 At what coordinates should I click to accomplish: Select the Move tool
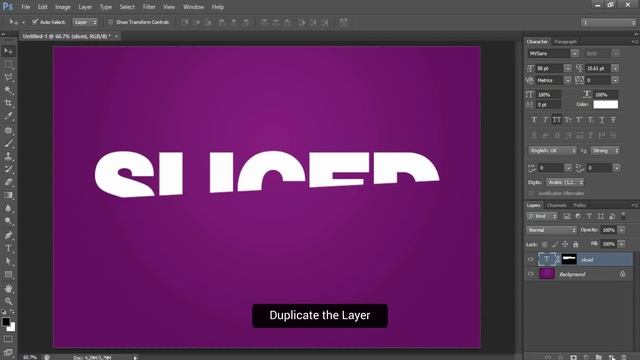8,51
